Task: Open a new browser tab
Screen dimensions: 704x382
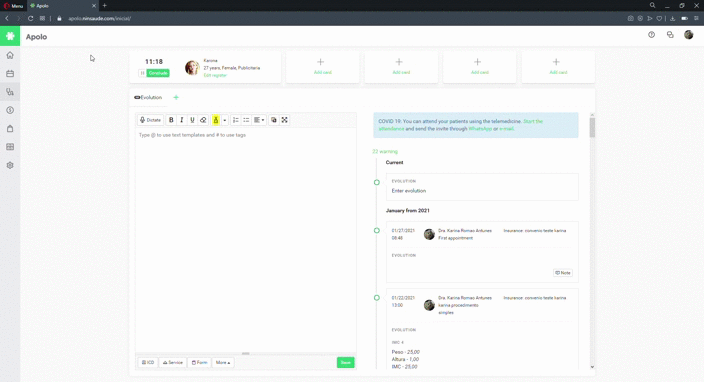Action: (x=105, y=5)
